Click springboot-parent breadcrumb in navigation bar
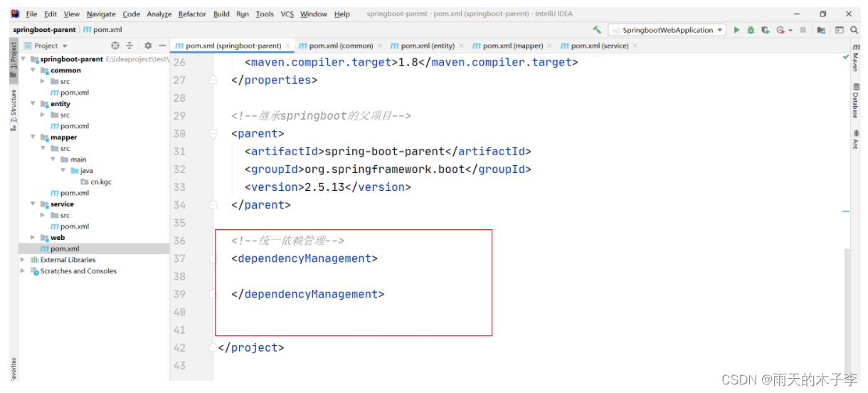The width and height of the screenshot is (868, 393). pyautogui.click(x=44, y=30)
